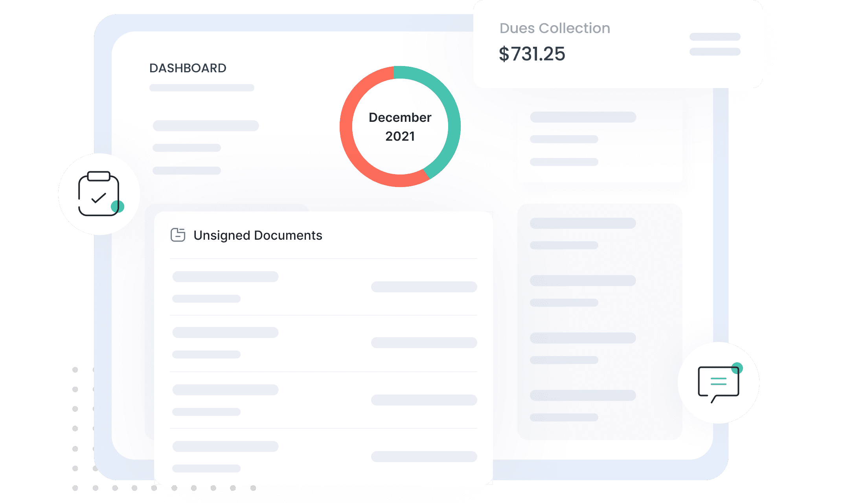Click the clipboard checkmark icon
868x503 pixels.
click(x=99, y=194)
